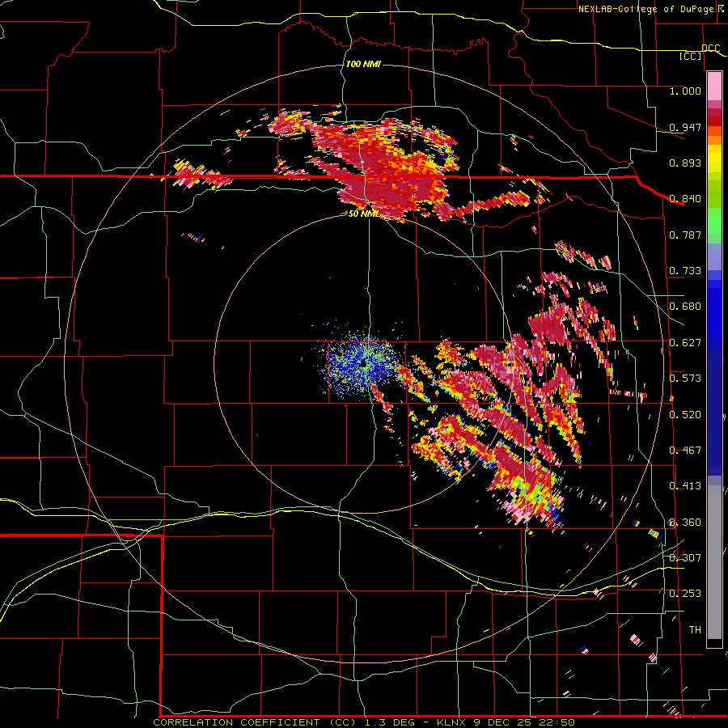Viewport: 728px width, 728px height.
Task: Pick the lavender color bar segment near 0.733
Action: [x=714, y=256]
